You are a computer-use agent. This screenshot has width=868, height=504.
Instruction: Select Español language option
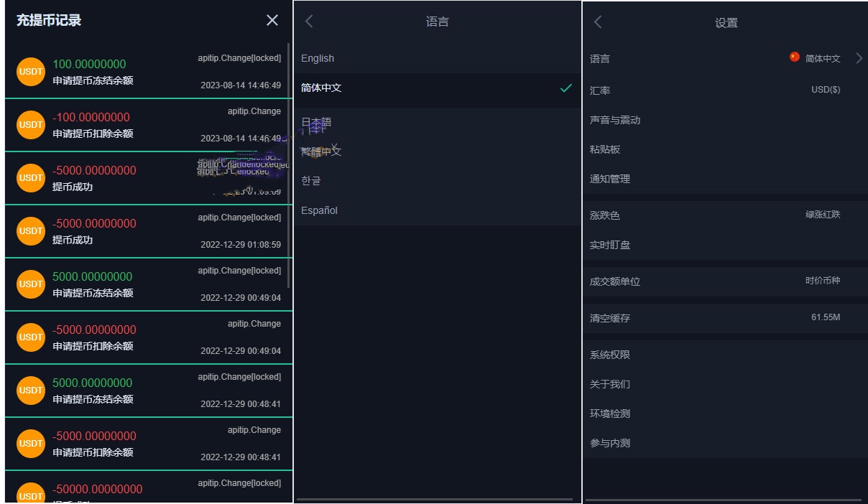click(x=319, y=210)
